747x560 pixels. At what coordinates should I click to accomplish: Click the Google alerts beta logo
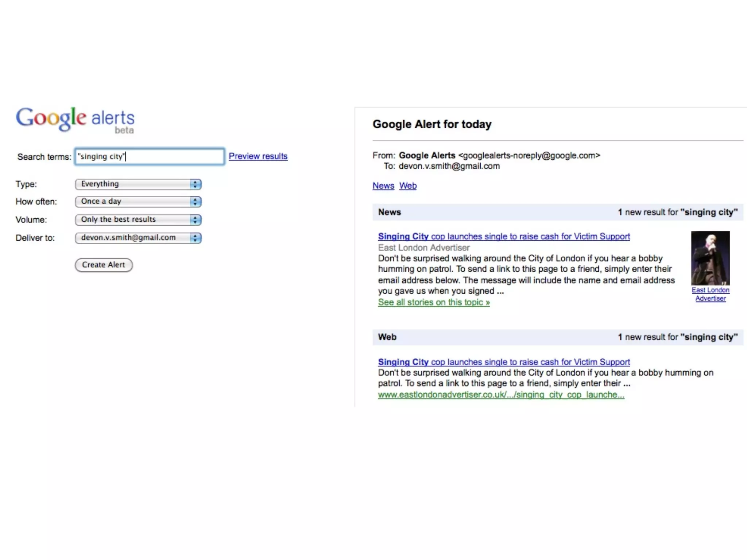[75, 120]
